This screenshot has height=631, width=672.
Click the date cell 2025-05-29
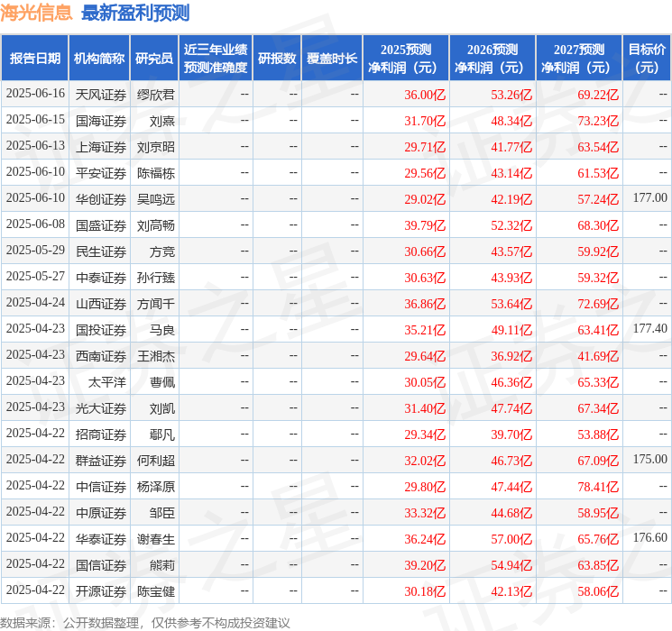click(35, 251)
